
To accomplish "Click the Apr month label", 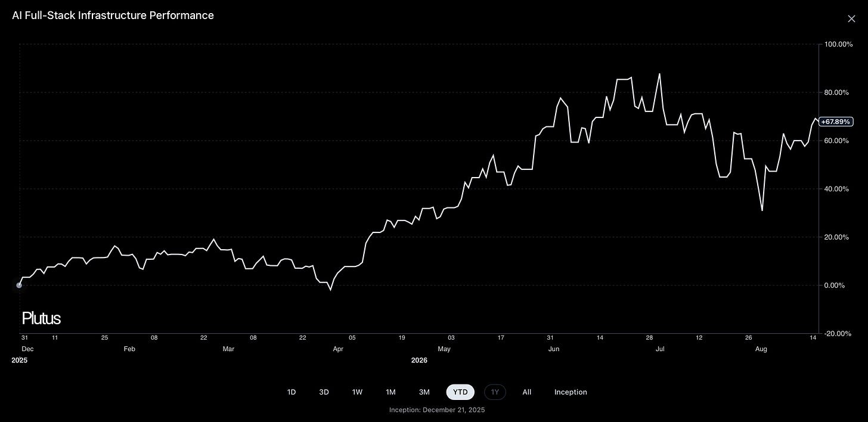I will pos(338,349).
